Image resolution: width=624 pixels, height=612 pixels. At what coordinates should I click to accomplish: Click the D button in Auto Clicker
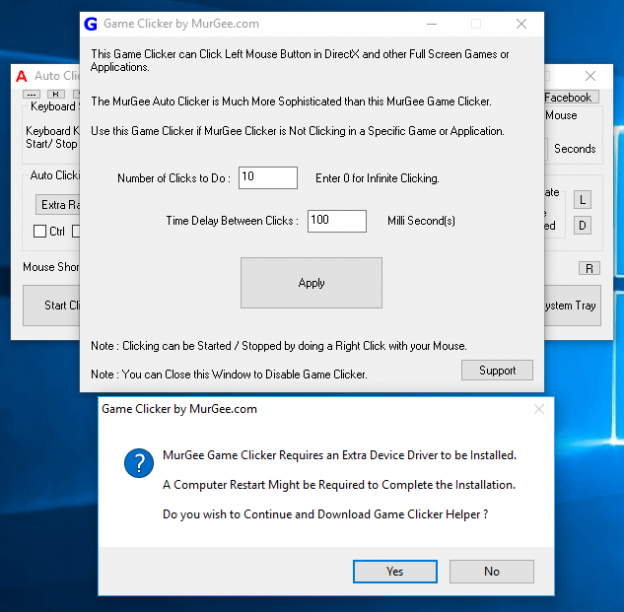[582, 226]
